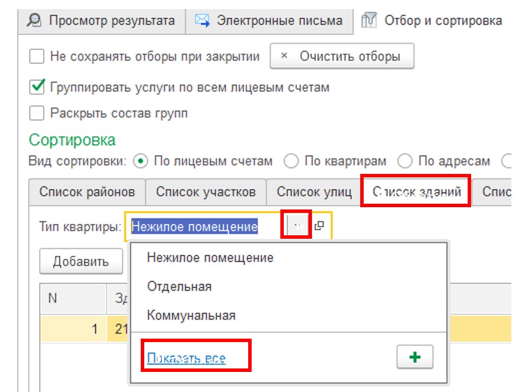The height and width of the screenshot is (392, 532).
Task: Switch to the Список зданий tab
Action: click(417, 192)
